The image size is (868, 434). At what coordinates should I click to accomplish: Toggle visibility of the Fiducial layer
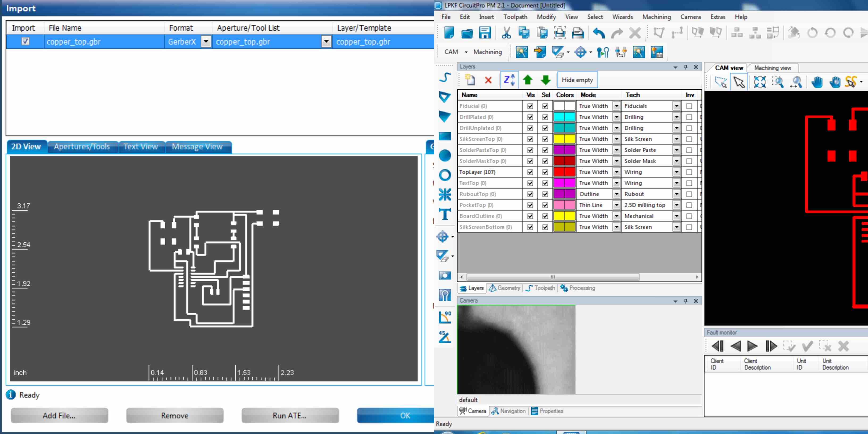point(530,106)
